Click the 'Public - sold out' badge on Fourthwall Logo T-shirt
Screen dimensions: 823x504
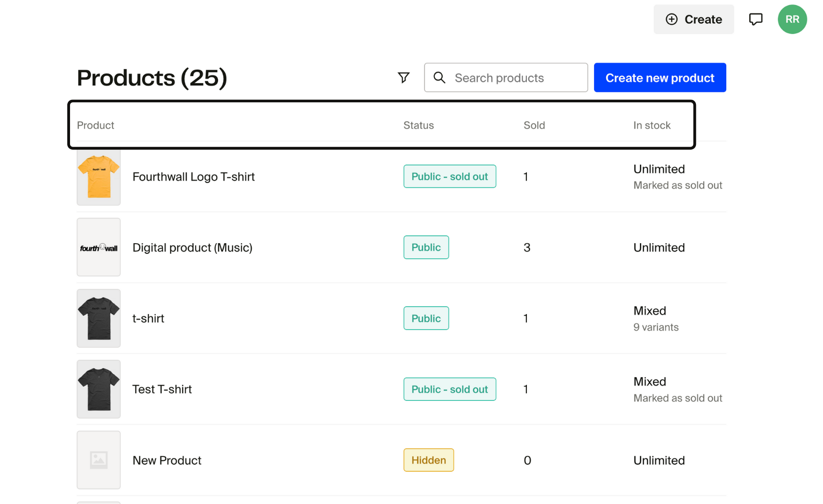[449, 176]
